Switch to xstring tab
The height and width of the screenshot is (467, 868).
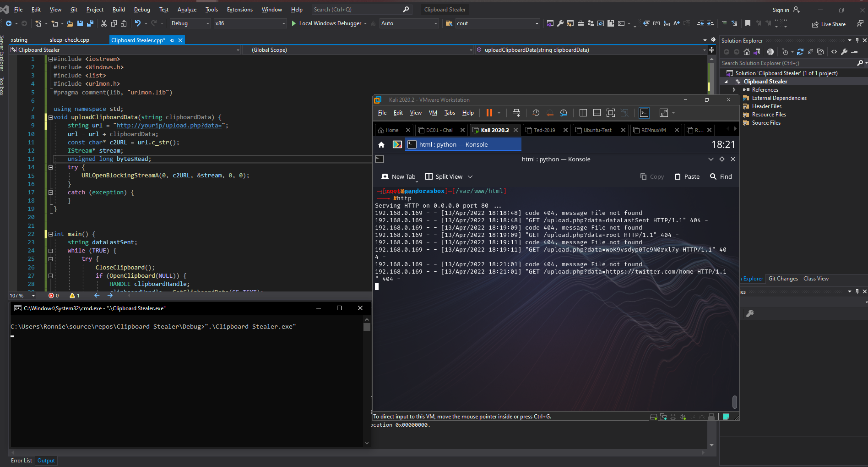point(19,40)
